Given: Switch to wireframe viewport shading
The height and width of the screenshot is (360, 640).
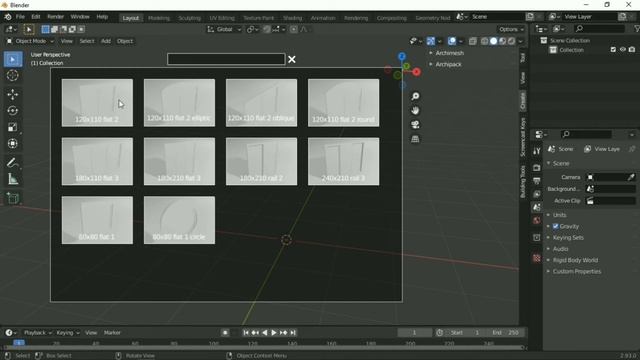Looking at the screenshot, I should (484, 41).
